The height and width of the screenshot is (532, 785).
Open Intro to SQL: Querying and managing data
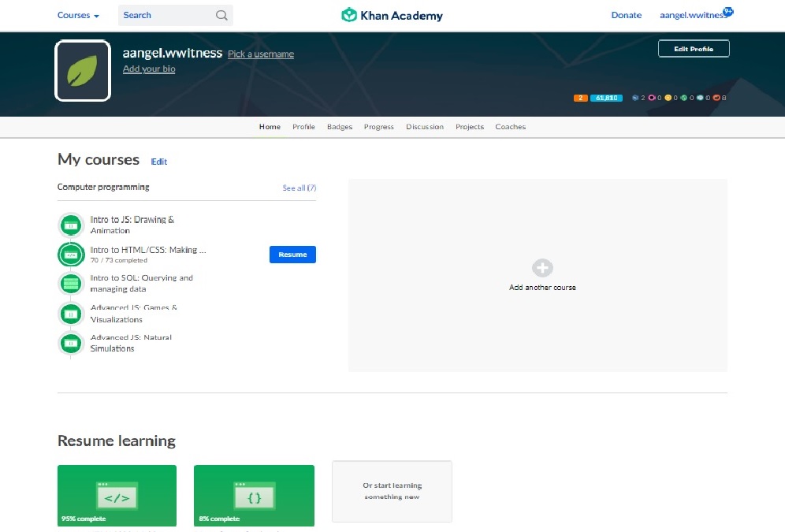pyautogui.click(x=141, y=283)
